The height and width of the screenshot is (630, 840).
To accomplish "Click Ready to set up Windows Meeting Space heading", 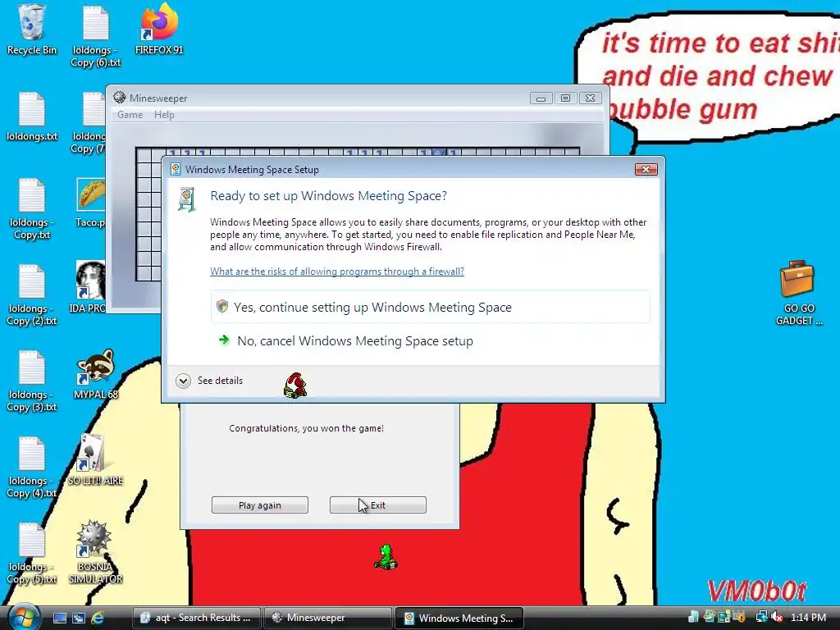I will click(328, 195).
